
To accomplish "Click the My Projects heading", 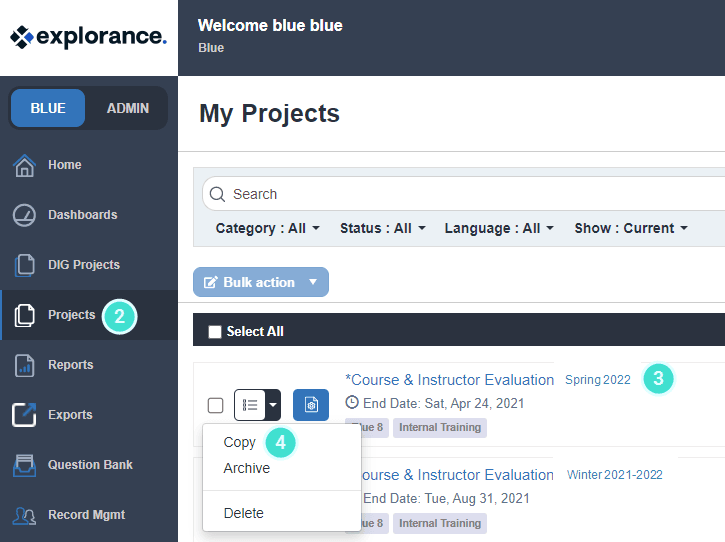I will [x=269, y=113].
